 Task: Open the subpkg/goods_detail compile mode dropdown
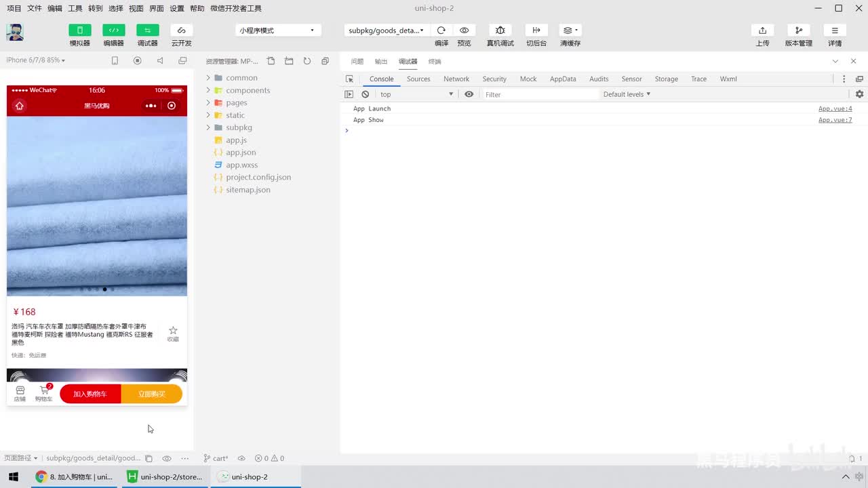(386, 30)
